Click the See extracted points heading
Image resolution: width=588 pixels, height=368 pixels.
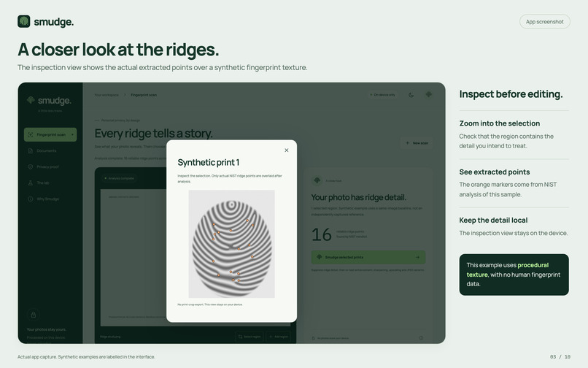point(494,172)
